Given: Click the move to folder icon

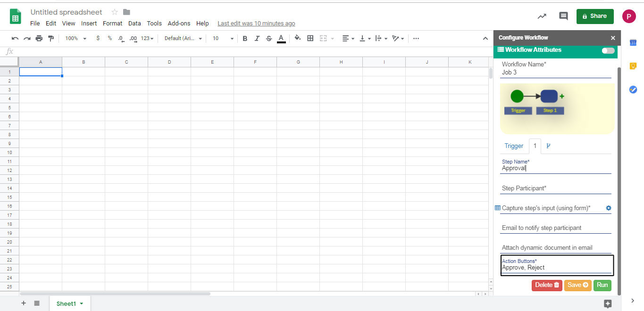Looking at the screenshot, I should 126,12.
